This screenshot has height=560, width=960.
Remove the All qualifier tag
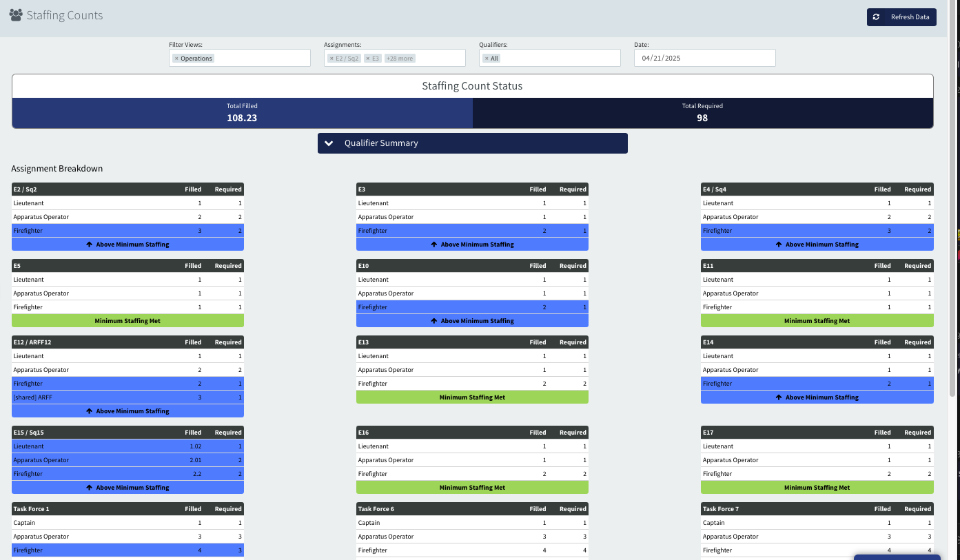(x=487, y=59)
